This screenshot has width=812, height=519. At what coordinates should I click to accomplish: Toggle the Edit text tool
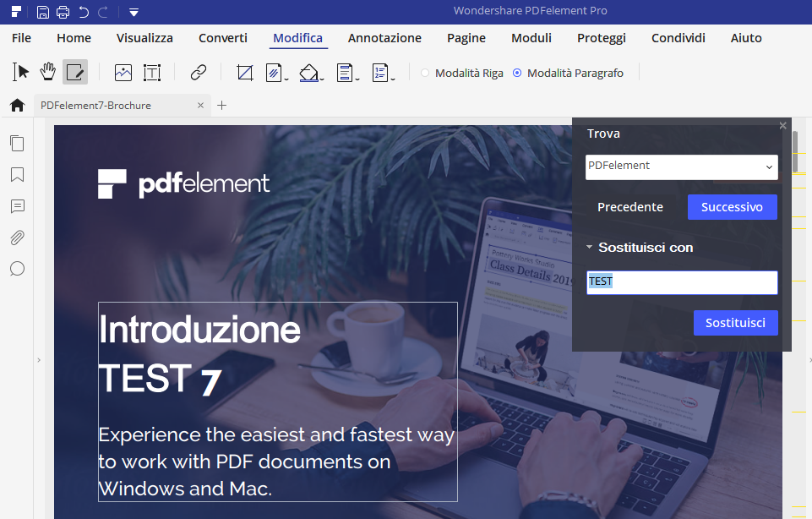click(75, 72)
